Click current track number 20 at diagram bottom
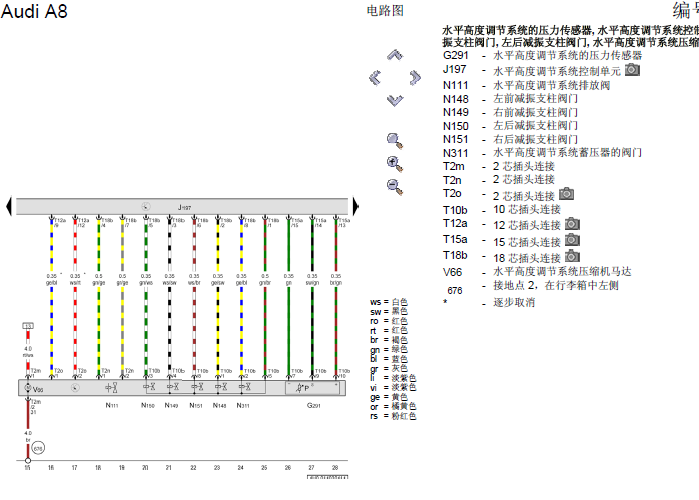 coord(145,467)
